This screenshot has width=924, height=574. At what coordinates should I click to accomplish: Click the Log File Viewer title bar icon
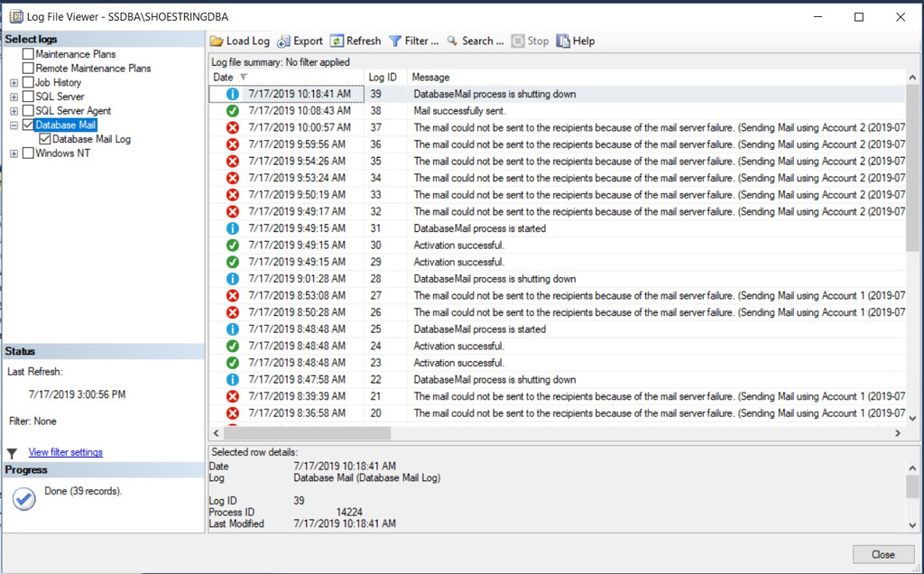(15, 15)
